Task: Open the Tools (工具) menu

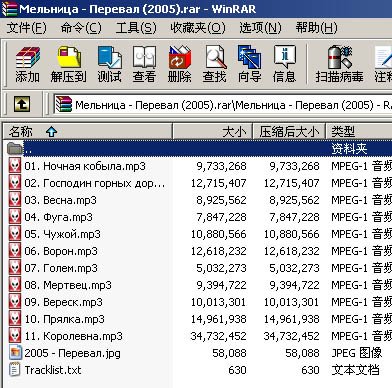Action: (136, 28)
